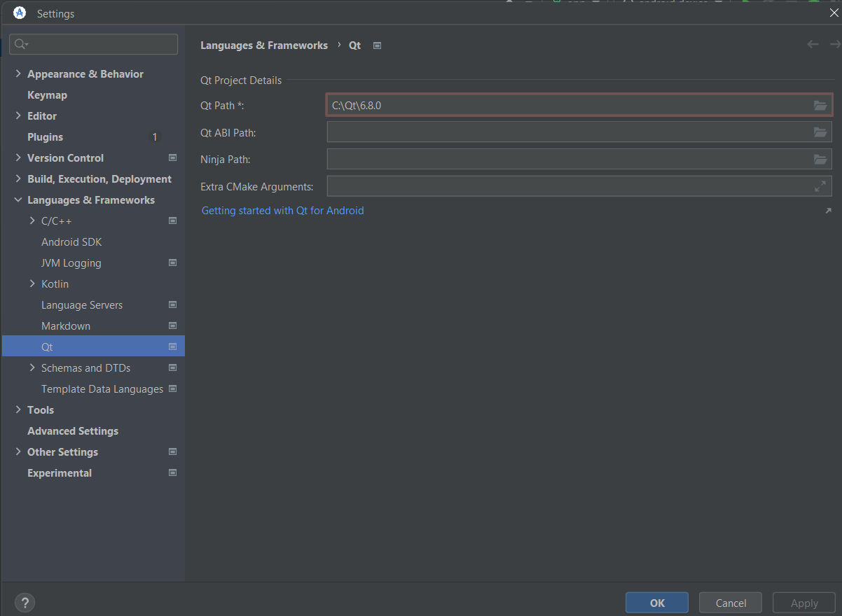Click the Cancel button
Image resolution: width=842 pixels, height=616 pixels.
(x=731, y=603)
